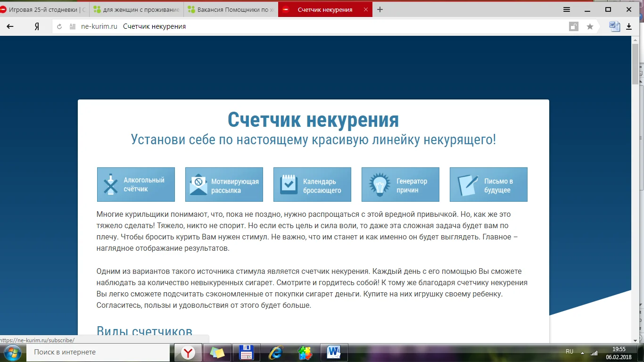Viewport: 644px width, 362px height.
Task: Click the Word document extension icon
Action: [x=614, y=26]
